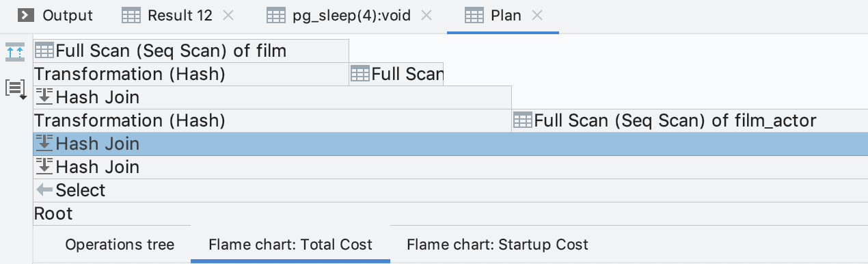Image resolution: width=868 pixels, height=264 pixels.
Task: Click table icon beside Full Scan of film_actor
Action: (x=523, y=120)
